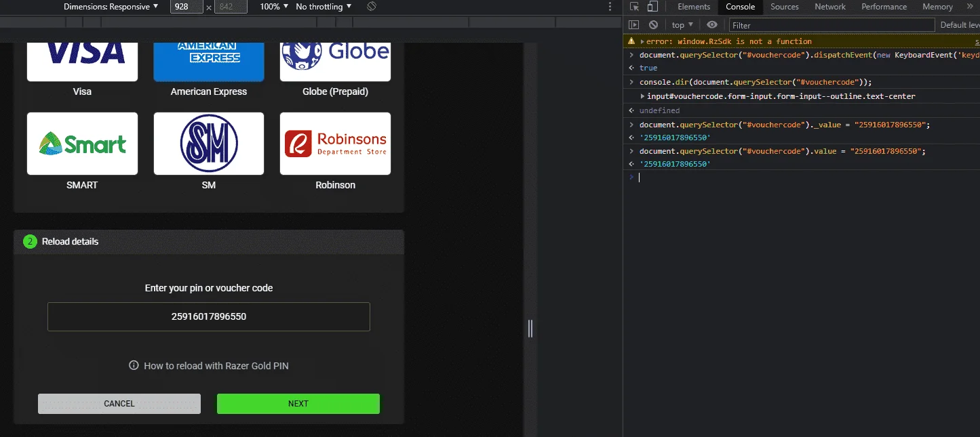Show the console sidebar icon
Viewport: 980px width, 437px height.
pos(634,25)
